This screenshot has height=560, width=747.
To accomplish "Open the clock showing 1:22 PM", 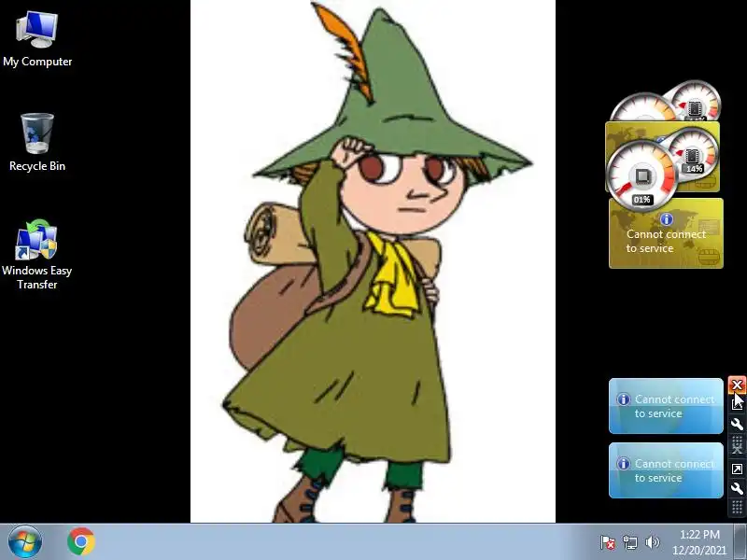I will point(699,542).
